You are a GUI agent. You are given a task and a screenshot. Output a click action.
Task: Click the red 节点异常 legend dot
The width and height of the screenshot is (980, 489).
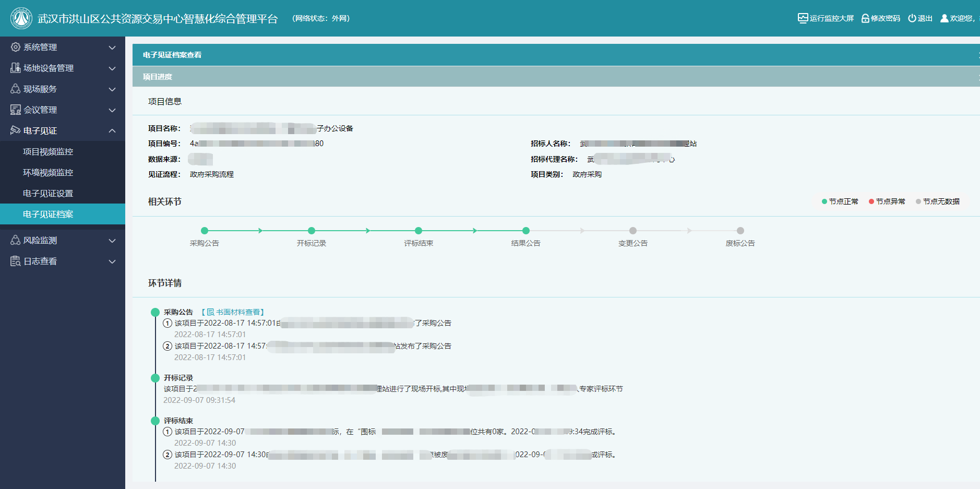[x=871, y=201]
